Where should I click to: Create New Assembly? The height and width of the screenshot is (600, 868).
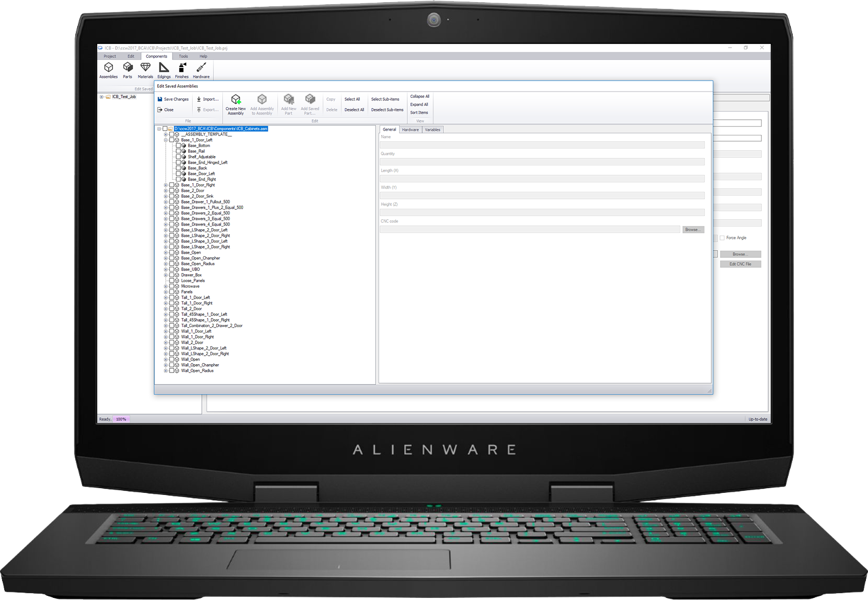236,104
